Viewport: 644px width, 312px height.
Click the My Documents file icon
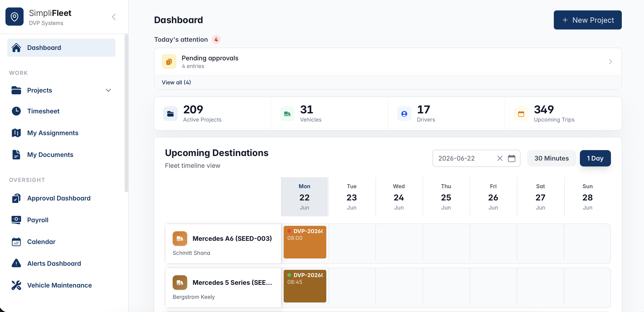click(16, 155)
